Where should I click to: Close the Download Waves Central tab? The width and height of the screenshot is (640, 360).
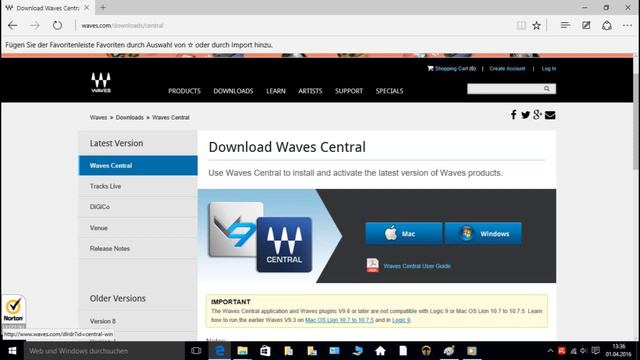[x=87, y=7]
